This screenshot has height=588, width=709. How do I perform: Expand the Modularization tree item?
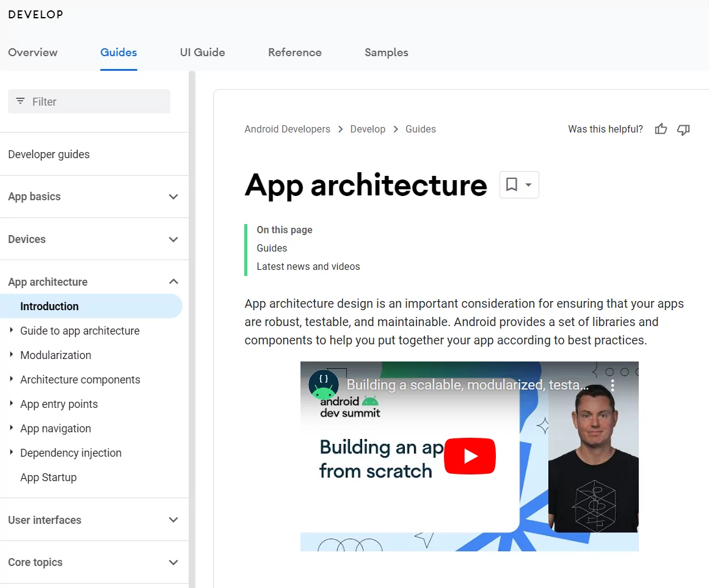pos(12,355)
